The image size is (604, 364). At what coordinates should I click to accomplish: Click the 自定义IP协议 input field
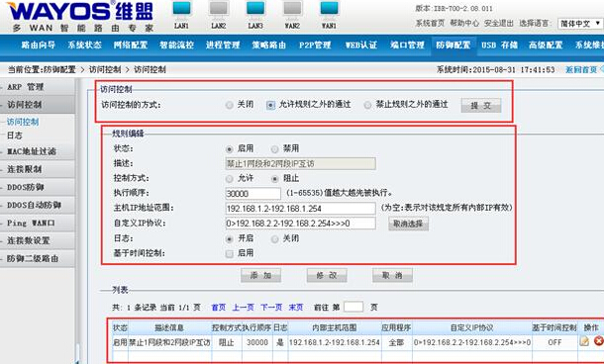pyautogui.click(x=300, y=224)
